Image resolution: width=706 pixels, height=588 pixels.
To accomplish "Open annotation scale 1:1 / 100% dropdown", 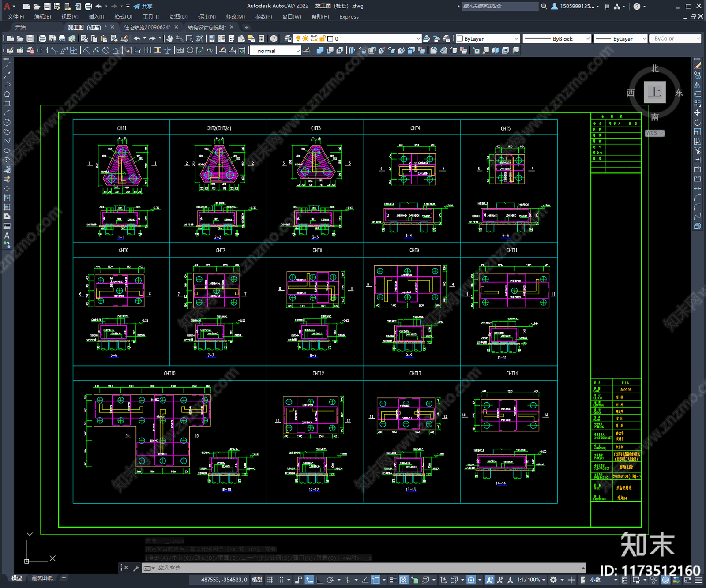I will (x=531, y=580).
